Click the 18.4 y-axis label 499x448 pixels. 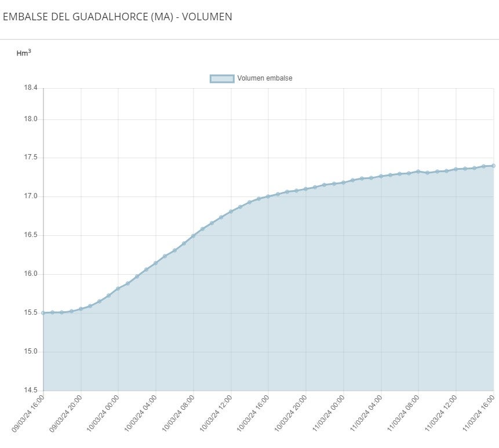coord(30,88)
